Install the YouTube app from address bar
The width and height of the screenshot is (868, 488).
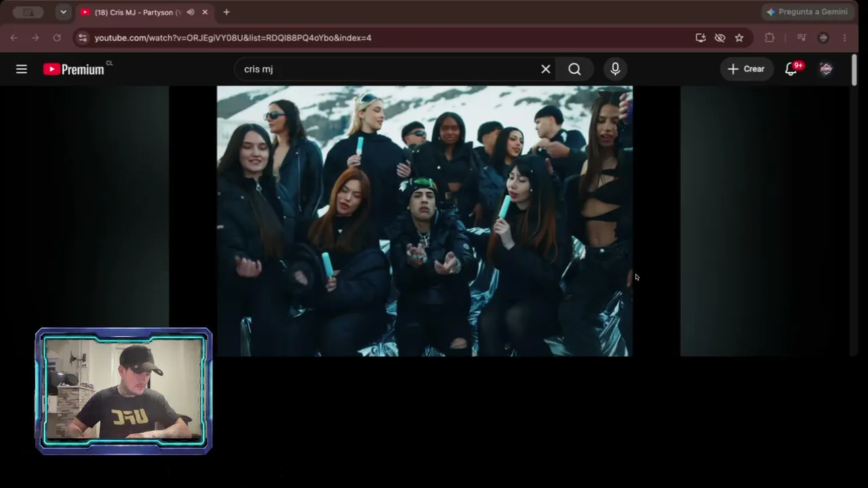701,38
